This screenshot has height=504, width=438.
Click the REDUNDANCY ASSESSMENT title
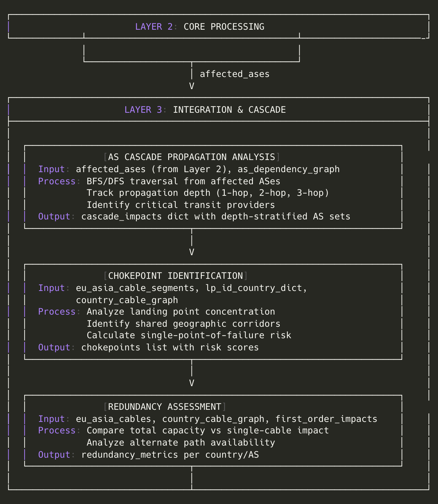165,407
